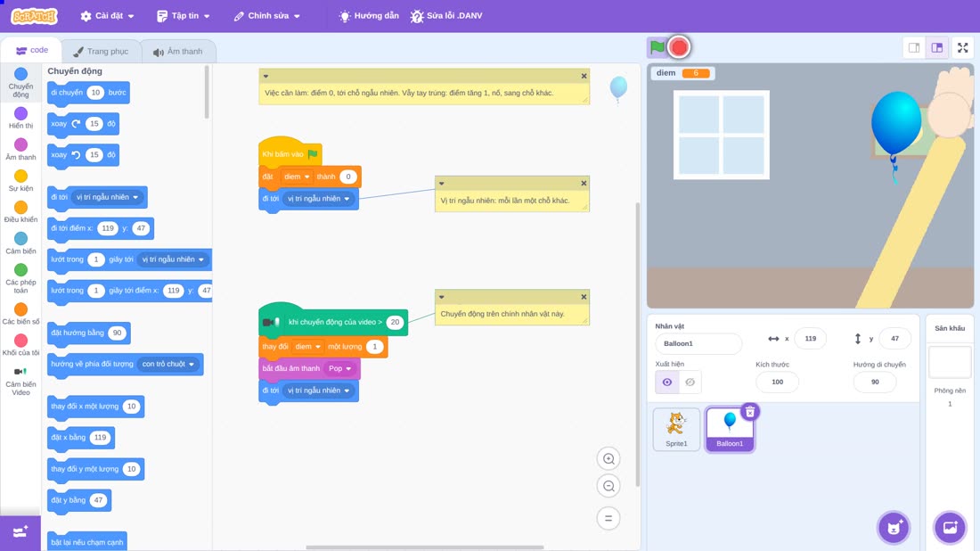Viewport: 980px width, 551px height.
Task: Switch to the Âm thanh tab
Action: click(178, 52)
